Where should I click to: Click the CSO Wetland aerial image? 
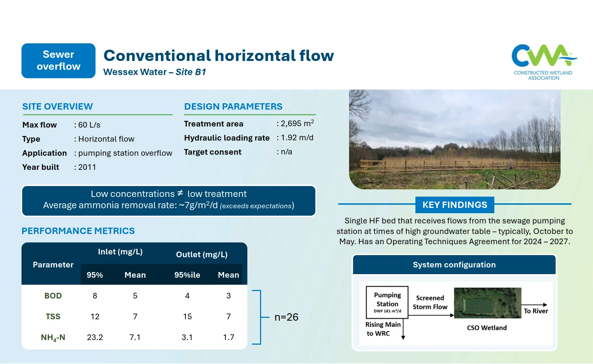pos(487,303)
